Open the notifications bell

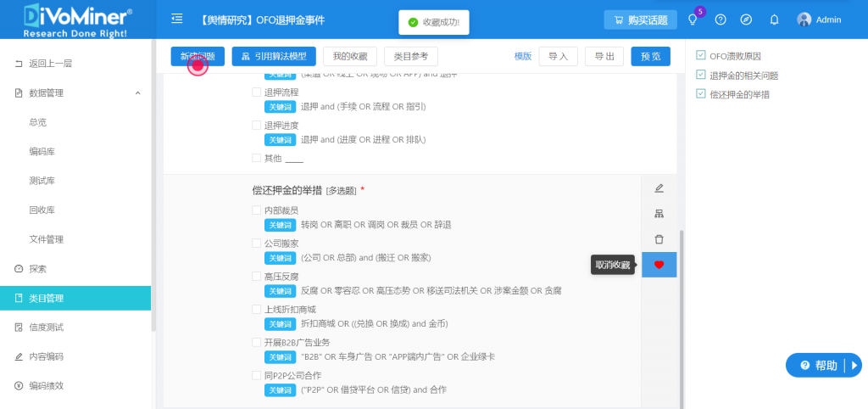(775, 20)
